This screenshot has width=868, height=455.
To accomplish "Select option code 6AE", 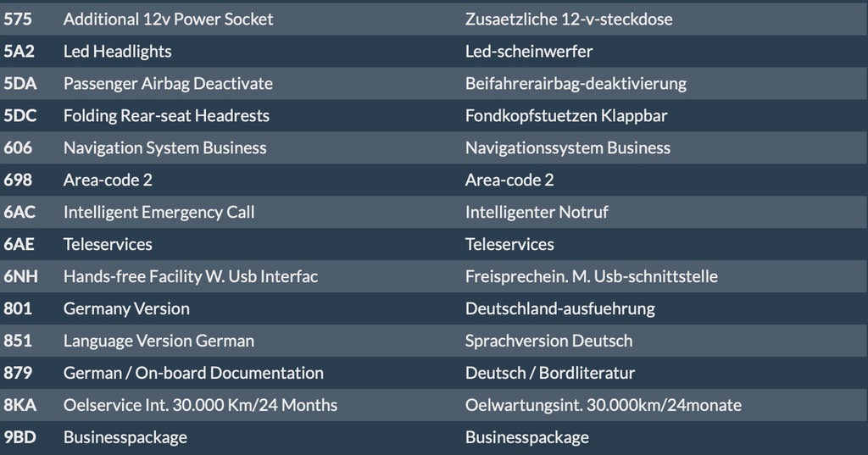I will [x=19, y=244].
